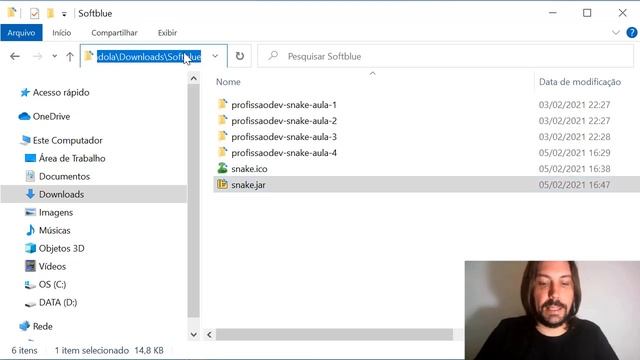This screenshot has width=640, height=360.
Task: Click the Forward navigation arrow
Action: (x=38, y=56)
